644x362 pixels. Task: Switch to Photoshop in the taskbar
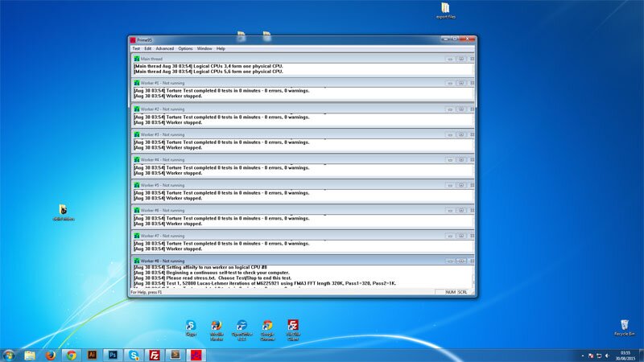[113, 355]
